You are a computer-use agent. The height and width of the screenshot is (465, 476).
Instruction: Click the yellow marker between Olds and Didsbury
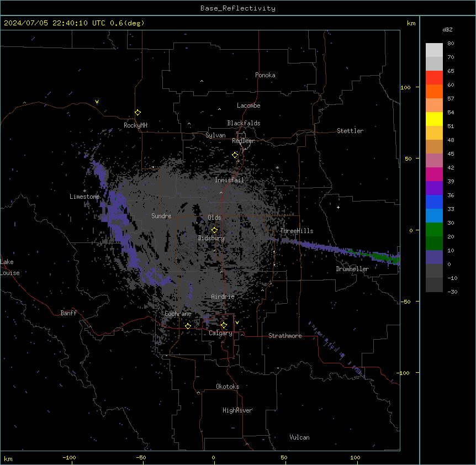point(214,230)
